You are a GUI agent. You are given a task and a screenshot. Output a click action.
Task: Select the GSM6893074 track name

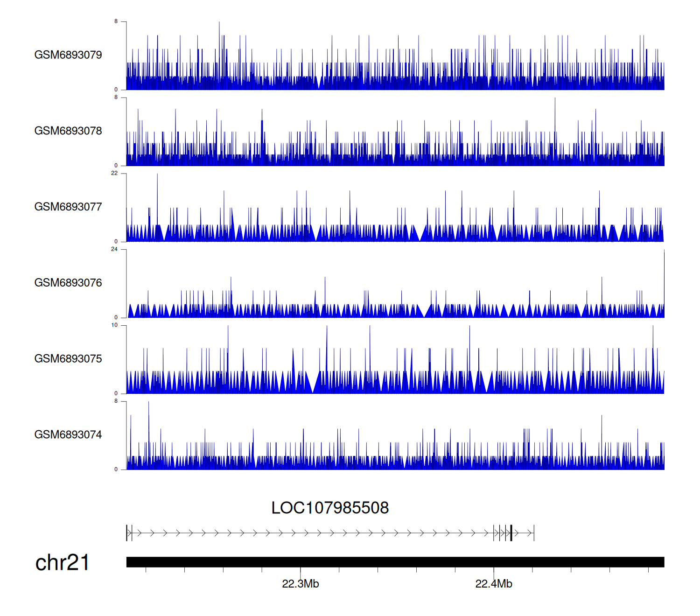[68, 435]
